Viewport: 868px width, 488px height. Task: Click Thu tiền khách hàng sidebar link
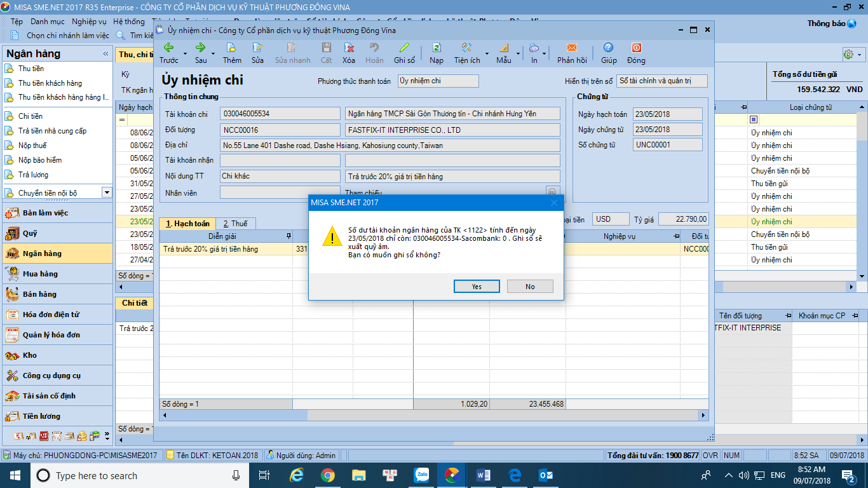click(50, 83)
